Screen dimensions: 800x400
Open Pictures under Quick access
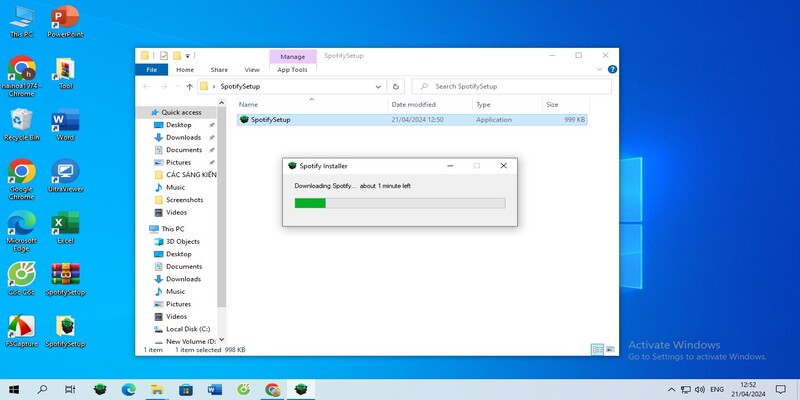(178, 162)
